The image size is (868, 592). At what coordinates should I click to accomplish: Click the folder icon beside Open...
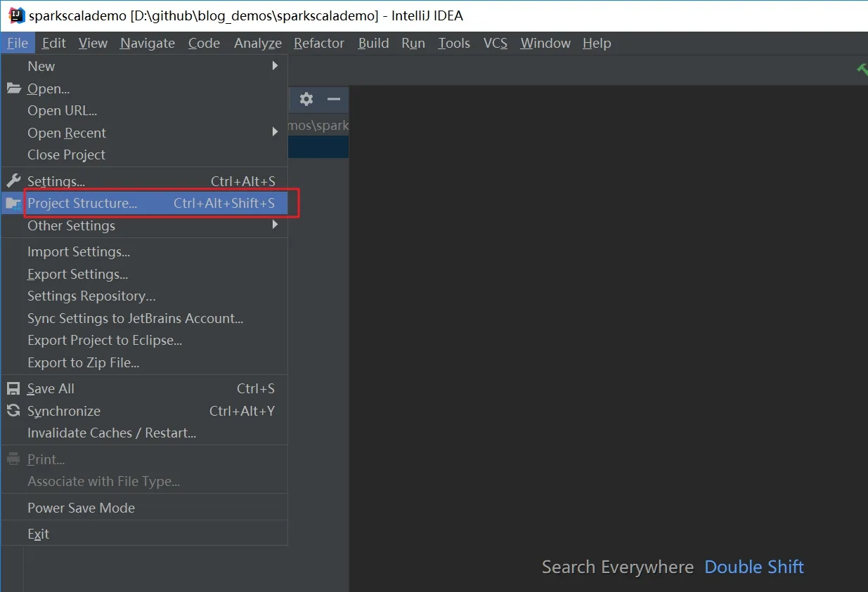[14, 88]
